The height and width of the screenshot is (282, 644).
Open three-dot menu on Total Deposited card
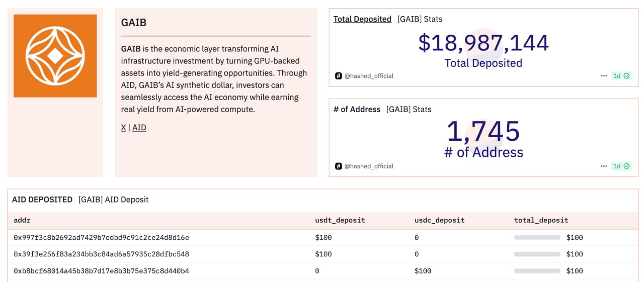(604, 76)
